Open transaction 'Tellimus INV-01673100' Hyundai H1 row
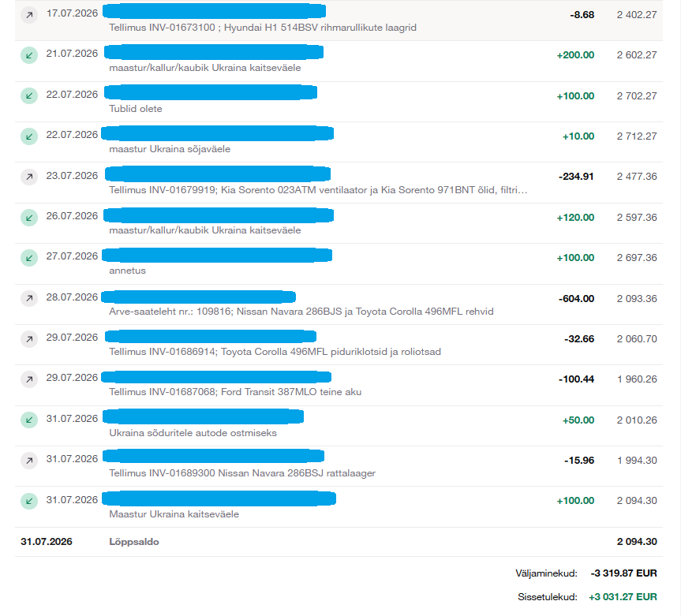Screen dimensions: 681x616 [x=339, y=21]
